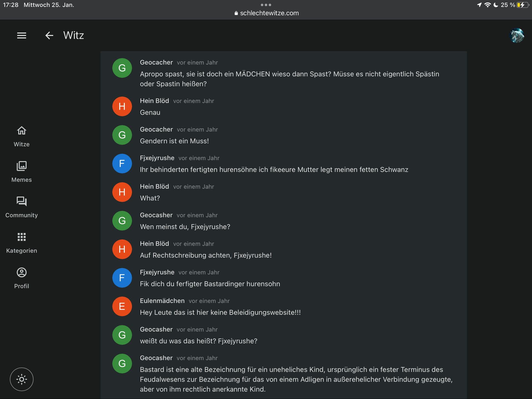Viewport: 532px width, 399px height.
Task: Open the Kategorien grid section
Action: point(22,243)
